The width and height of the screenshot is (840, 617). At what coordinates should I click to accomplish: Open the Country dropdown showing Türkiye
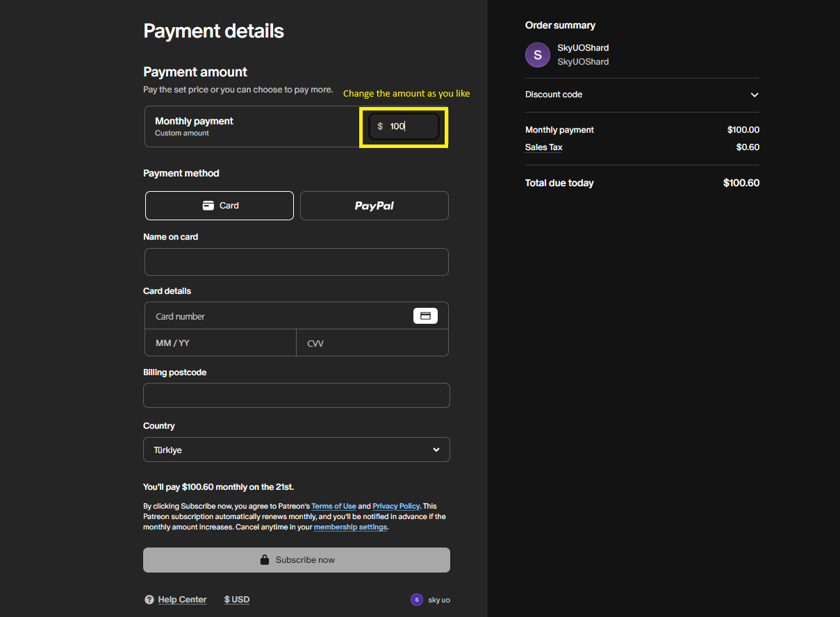coord(296,450)
